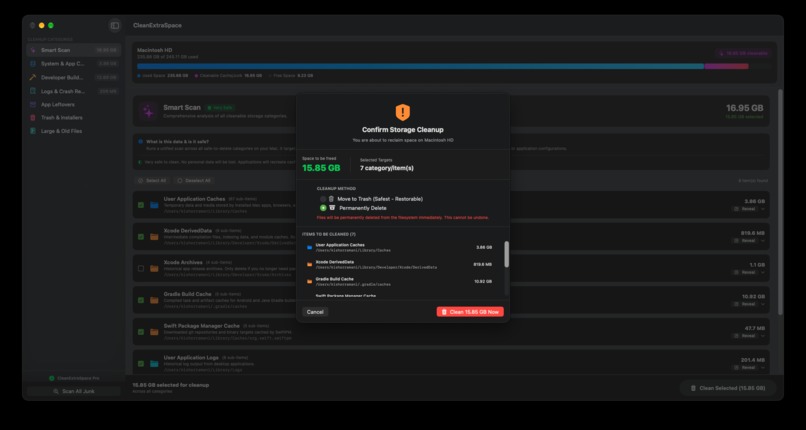Image resolution: width=806 pixels, height=430 pixels.
Task: Click the green '15.85 GB' space value
Action: pos(321,168)
